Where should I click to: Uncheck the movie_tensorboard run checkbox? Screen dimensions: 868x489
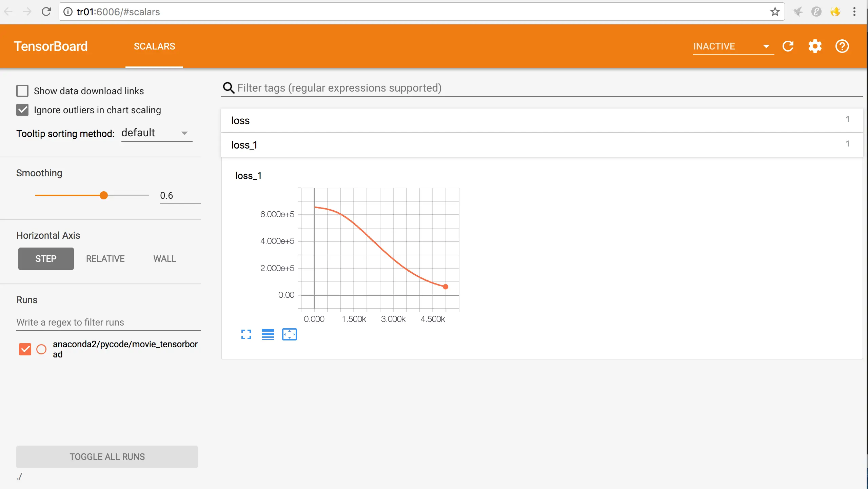(25, 349)
